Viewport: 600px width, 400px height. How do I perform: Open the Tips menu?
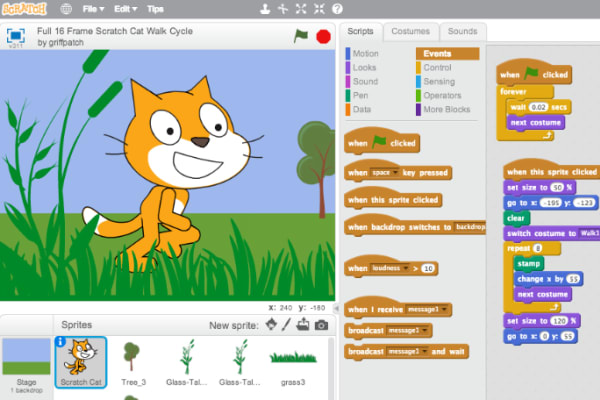pos(155,9)
